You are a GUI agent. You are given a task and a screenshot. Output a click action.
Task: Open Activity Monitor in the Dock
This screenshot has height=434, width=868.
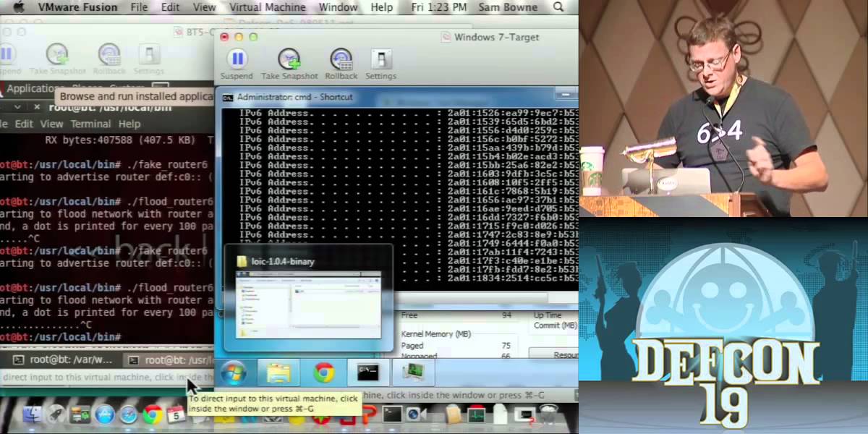[x=477, y=415]
